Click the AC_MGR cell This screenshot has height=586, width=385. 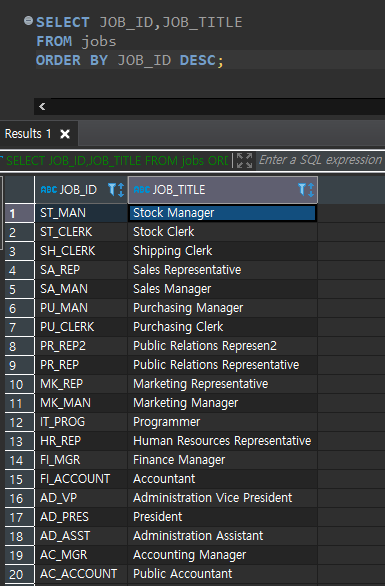[81, 555]
